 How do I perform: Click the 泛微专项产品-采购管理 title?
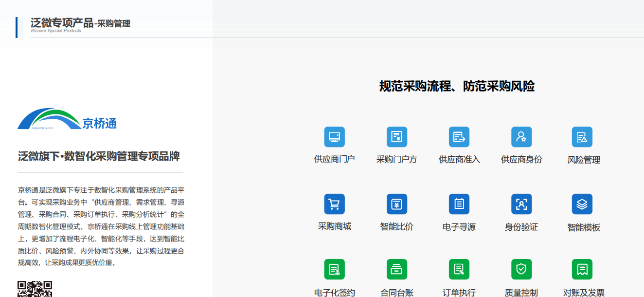tap(80, 23)
